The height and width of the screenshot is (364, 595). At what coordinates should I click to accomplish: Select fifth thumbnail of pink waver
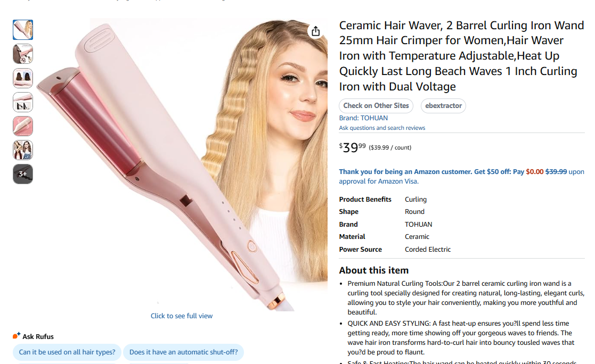point(23,126)
